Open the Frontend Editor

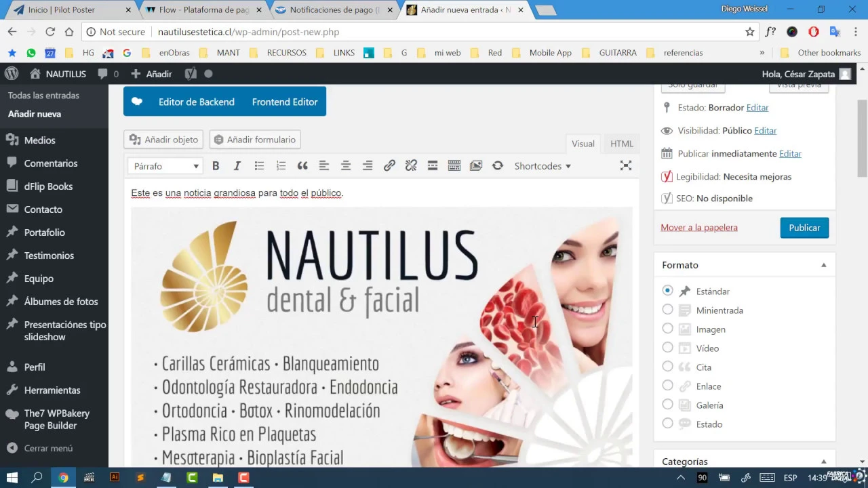285,102
